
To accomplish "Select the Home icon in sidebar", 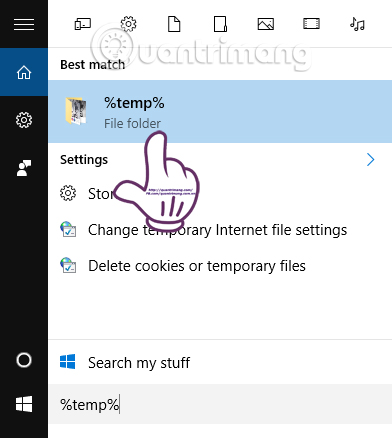I will [x=24, y=72].
